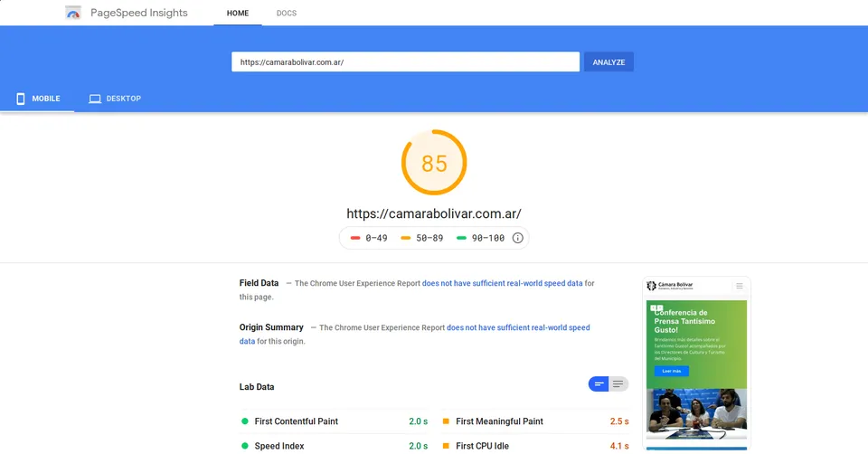Click the Lab Data heading

coord(257,387)
